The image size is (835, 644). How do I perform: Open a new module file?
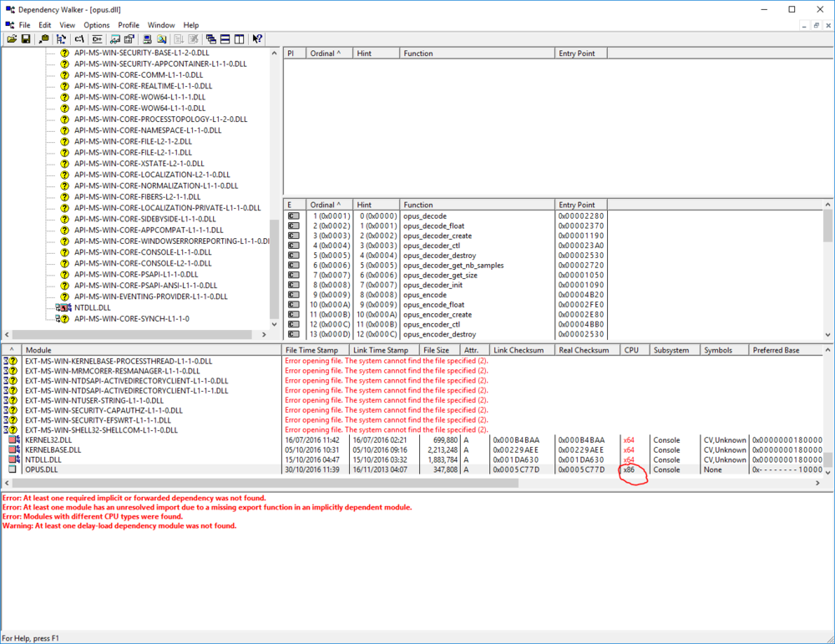coord(11,38)
